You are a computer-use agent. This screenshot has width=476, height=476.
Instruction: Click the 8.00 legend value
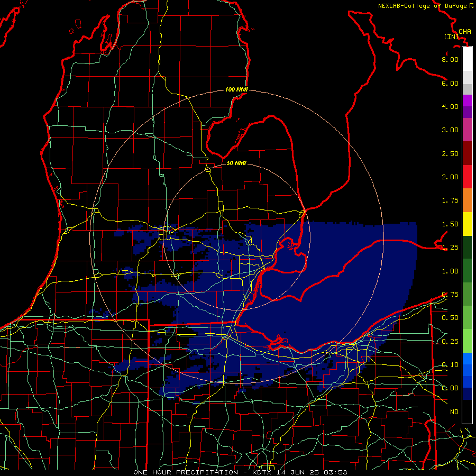tap(450, 59)
